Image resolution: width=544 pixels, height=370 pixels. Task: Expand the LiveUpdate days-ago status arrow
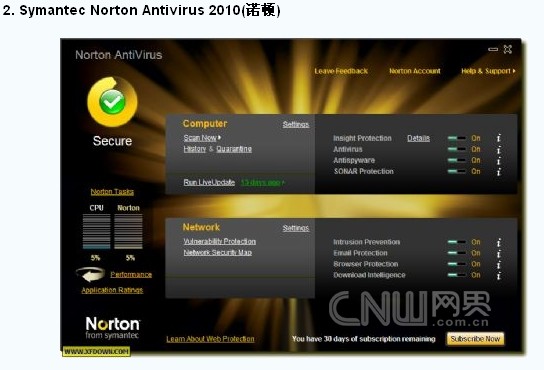click(283, 183)
